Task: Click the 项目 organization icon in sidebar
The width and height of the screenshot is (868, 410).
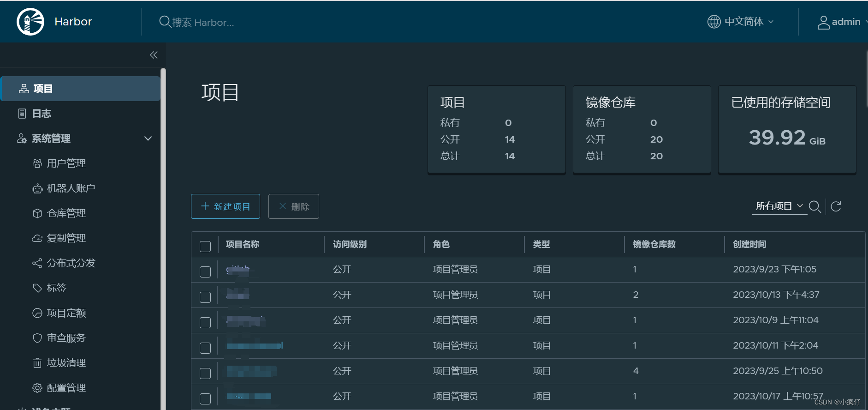Action: tap(24, 89)
